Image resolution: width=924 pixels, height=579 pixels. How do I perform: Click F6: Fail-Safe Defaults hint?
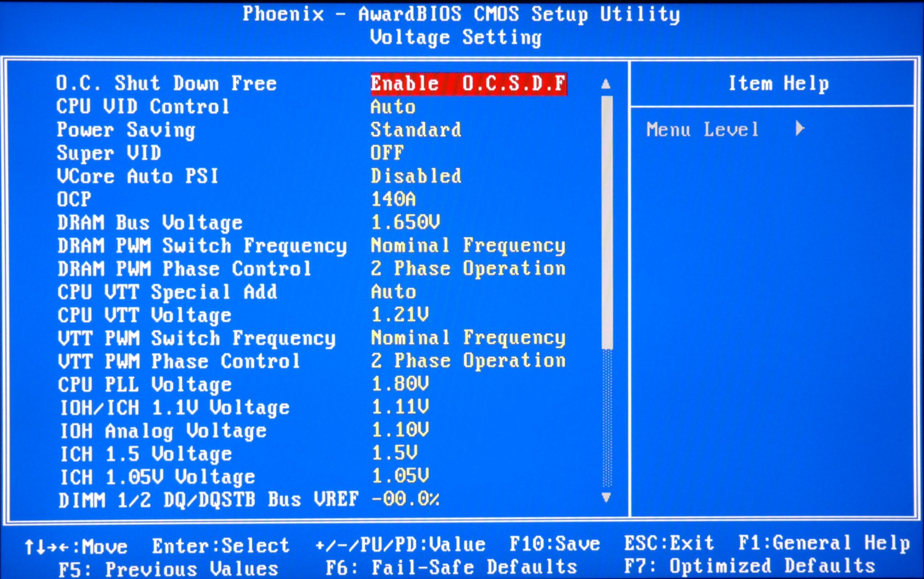[x=452, y=567]
